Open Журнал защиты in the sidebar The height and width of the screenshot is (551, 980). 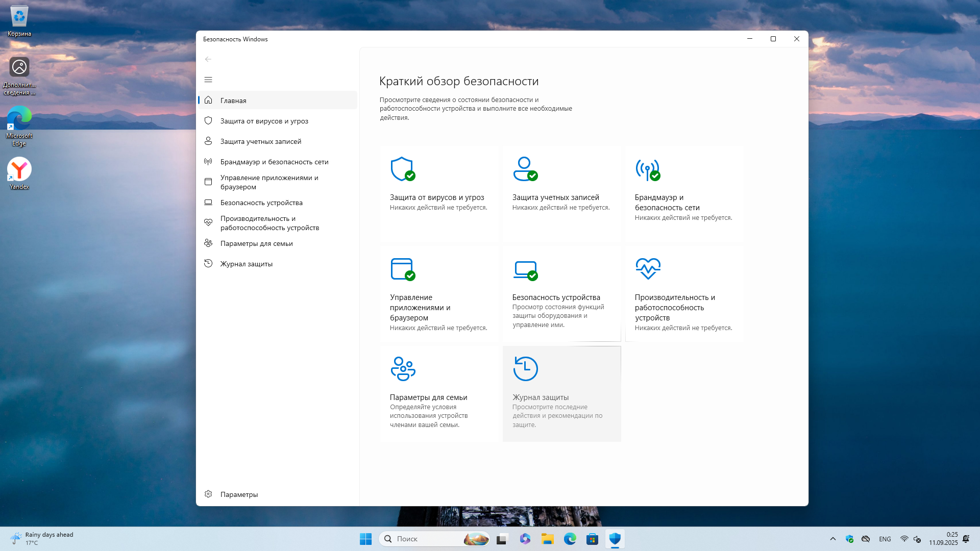click(x=246, y=264)
